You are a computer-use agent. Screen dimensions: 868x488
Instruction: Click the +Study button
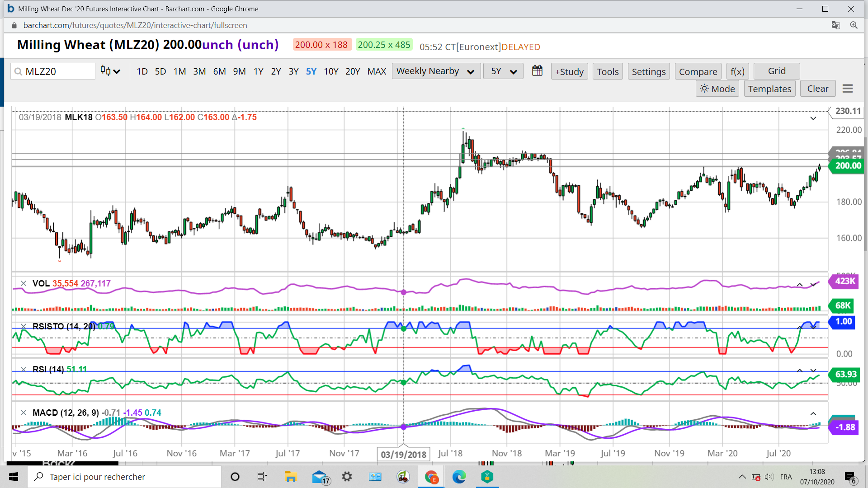[x=569, y=71]
